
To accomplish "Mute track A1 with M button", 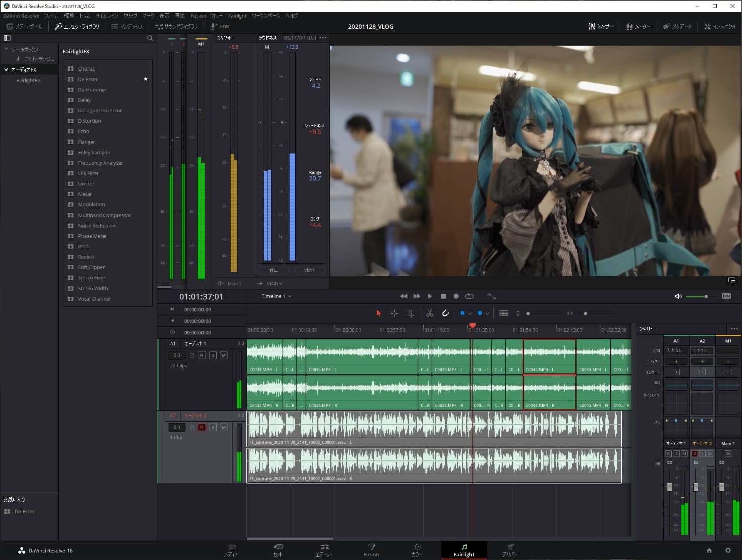I will click(224, 355).
